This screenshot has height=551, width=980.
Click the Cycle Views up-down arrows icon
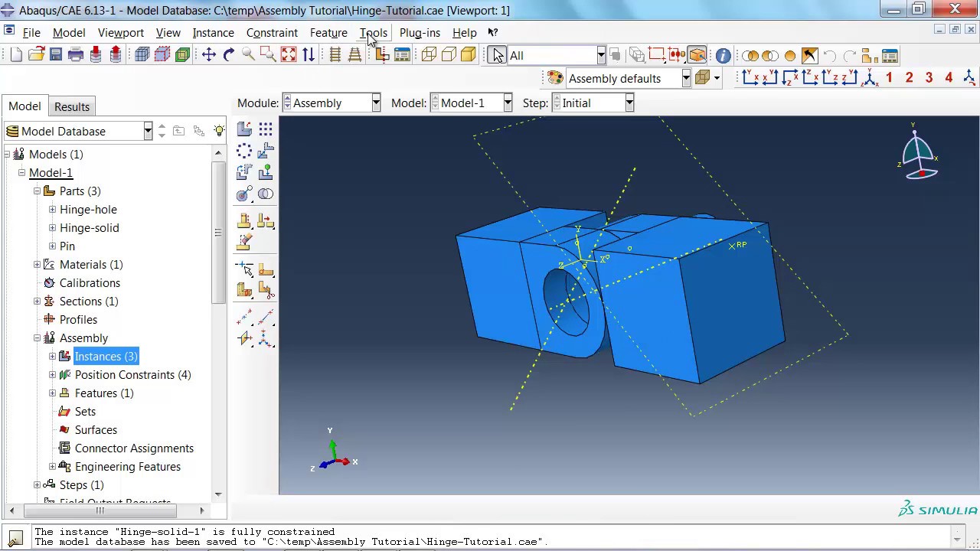point(308,54)
